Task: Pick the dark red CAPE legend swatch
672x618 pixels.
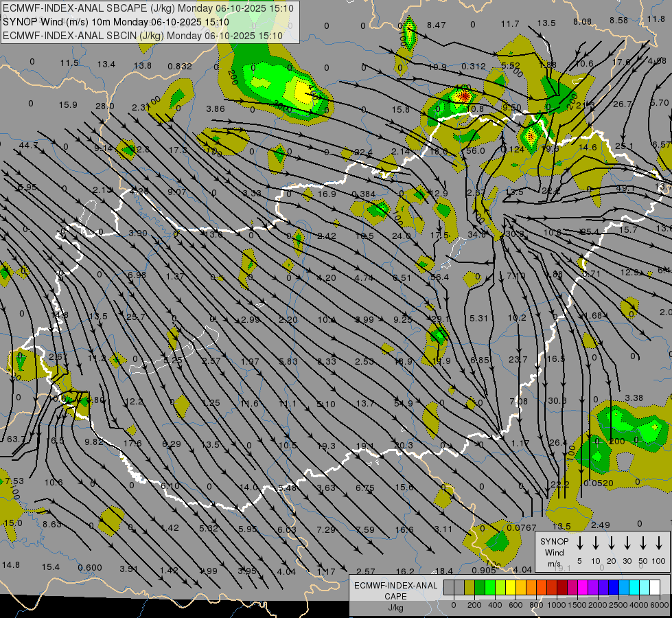Action: (x=562, y=588)
